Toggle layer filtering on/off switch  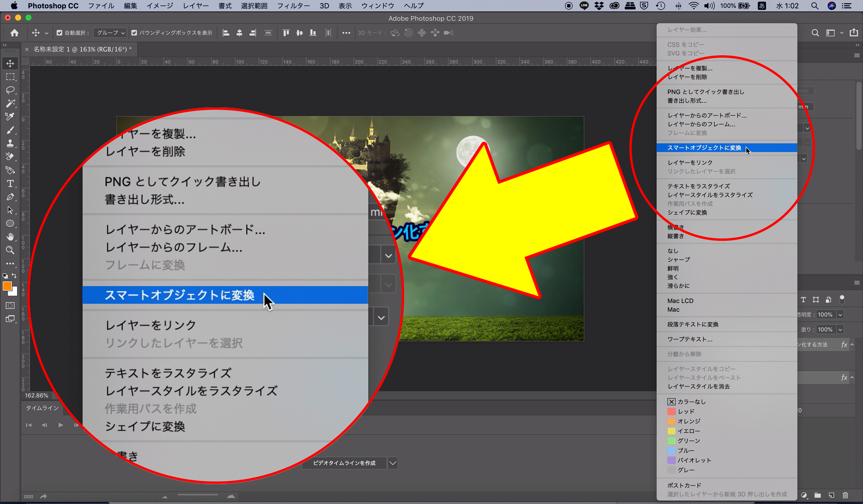[x=842, y=299]
